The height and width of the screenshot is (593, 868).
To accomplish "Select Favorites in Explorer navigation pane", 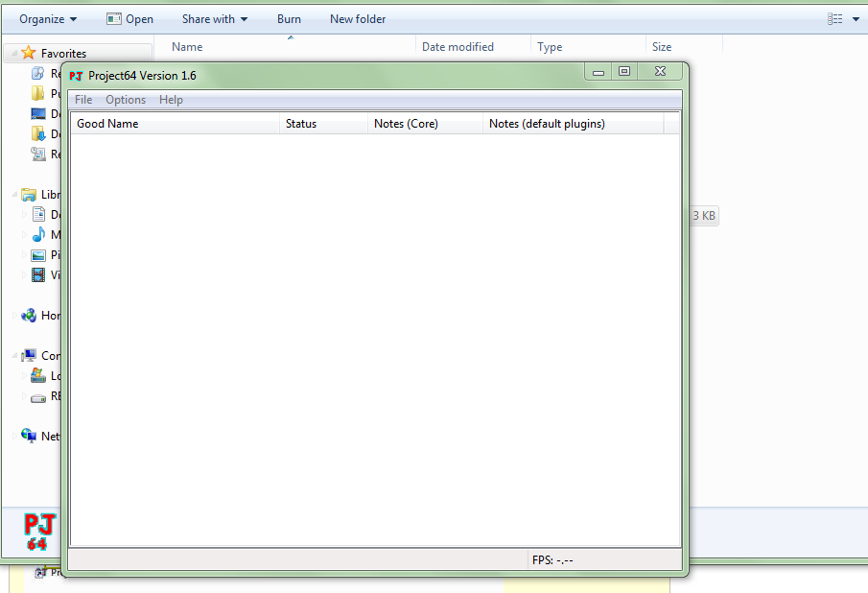I will click(x=63, y=54).
